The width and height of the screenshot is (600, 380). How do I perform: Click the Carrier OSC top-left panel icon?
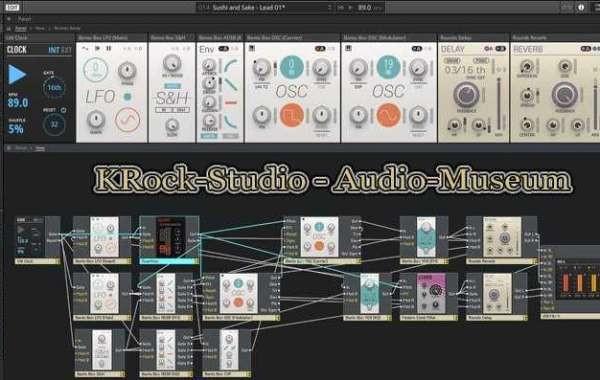(252, 48)
